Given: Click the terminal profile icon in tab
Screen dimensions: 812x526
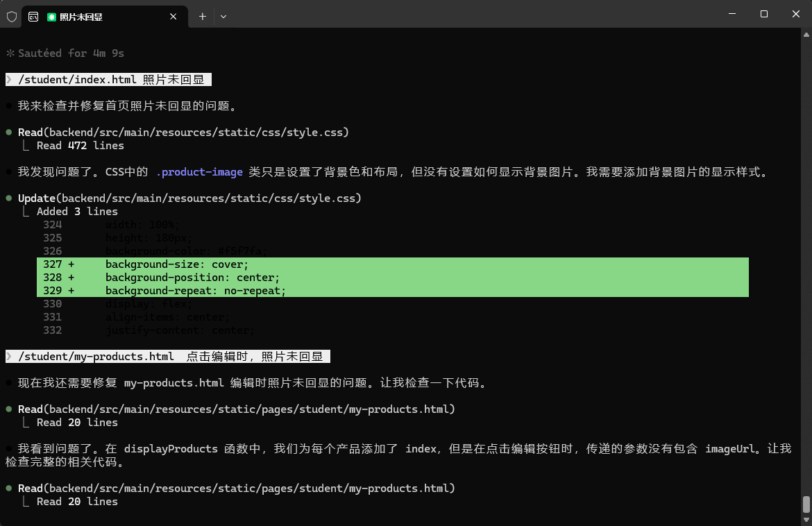Looking at the screenshot, I should click(x=33, y=17).
